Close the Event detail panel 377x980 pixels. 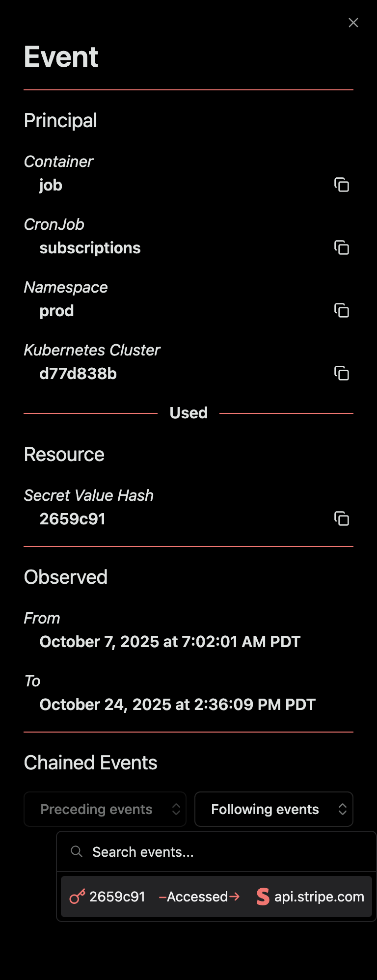(353, 23)
